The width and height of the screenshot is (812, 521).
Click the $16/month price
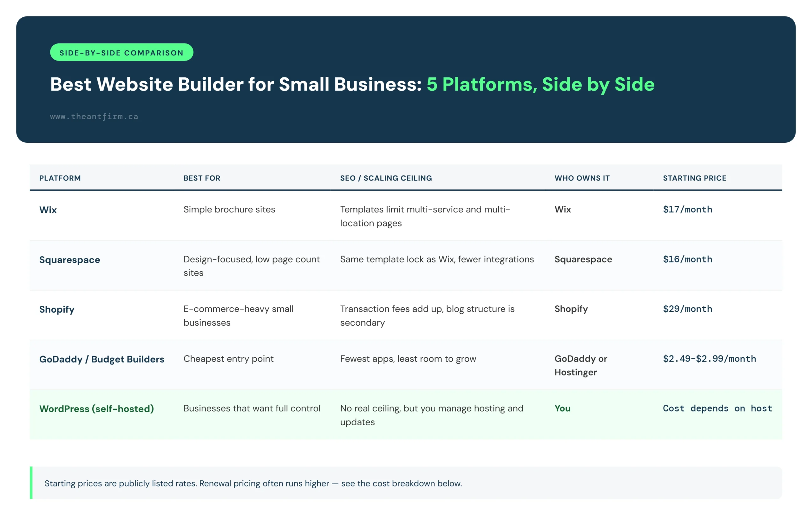(x=687, y=259)
